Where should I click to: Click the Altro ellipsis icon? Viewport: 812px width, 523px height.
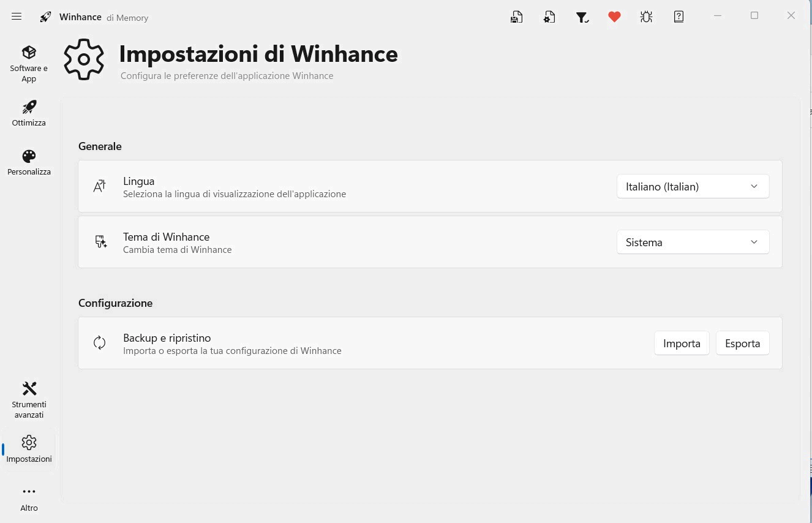(29, 491)
